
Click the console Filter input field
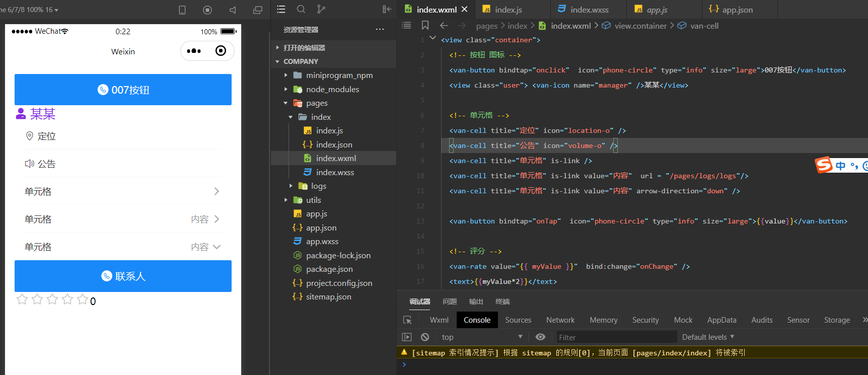[x=616, y=337]
